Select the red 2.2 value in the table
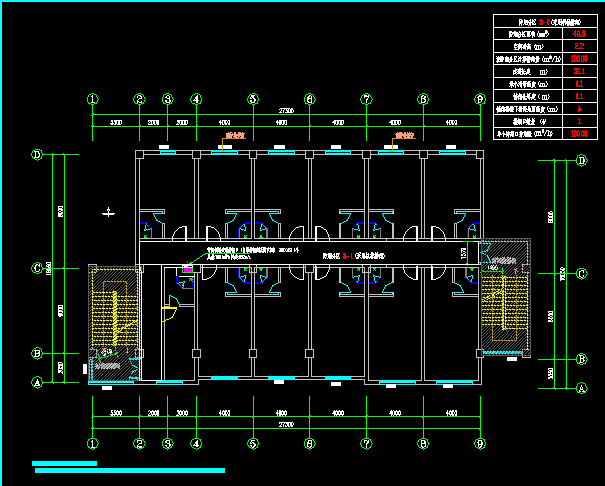 point(578,46)
